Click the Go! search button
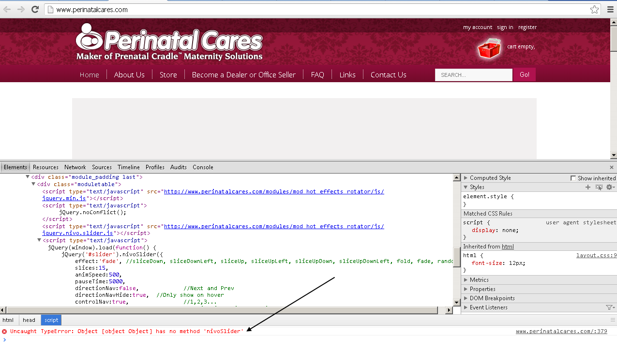Image resolution: width=617 pixels, height=364 pixels. [x=525, y=75]
